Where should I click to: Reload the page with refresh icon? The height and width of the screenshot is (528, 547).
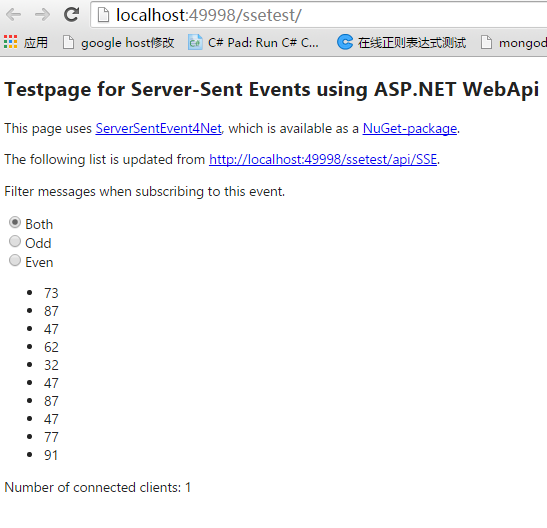point(72,14)
